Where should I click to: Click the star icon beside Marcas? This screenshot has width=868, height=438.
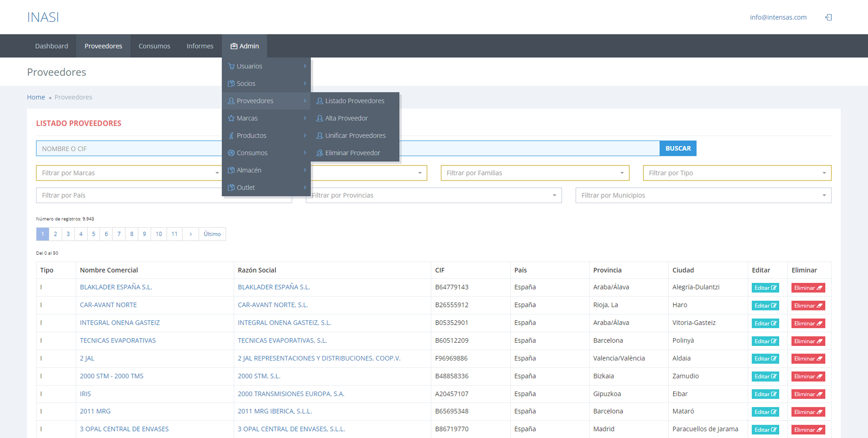tap(231, 118)
